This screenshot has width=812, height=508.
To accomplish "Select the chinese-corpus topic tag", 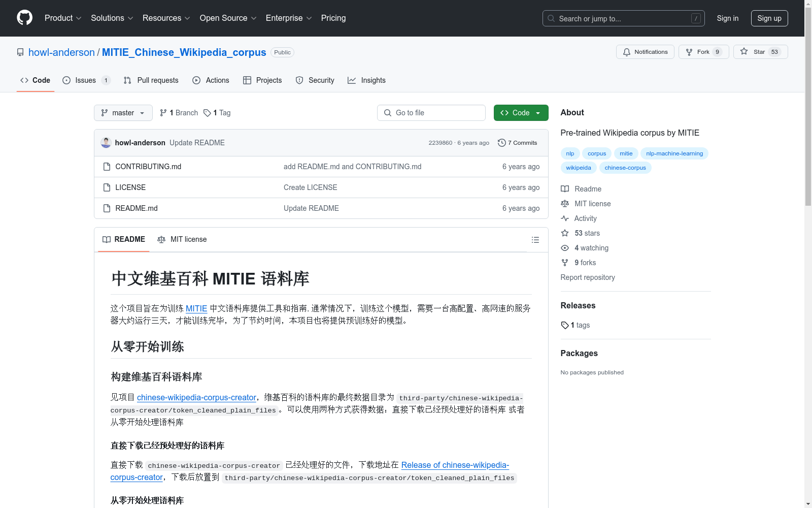I will [625, 168].
